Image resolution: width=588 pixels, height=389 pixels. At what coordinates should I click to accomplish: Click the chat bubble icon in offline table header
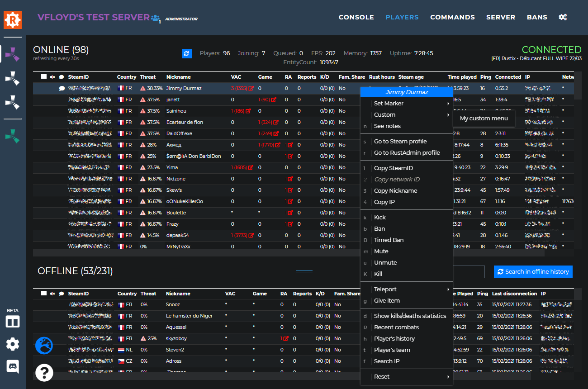coord(62,294)
